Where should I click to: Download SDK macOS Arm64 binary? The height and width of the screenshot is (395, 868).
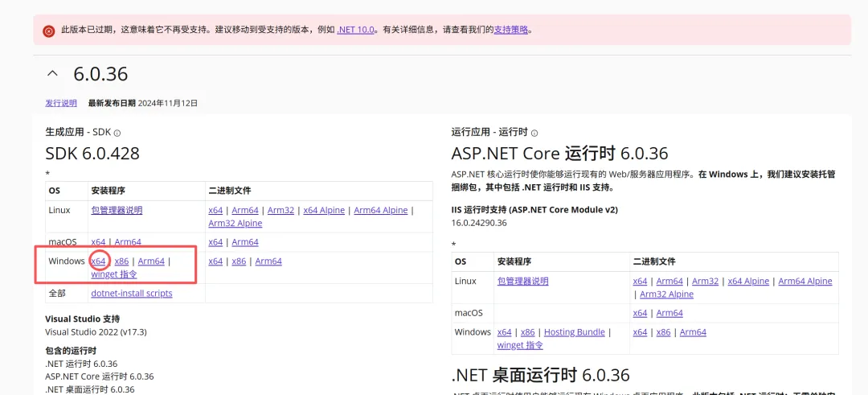coord(245,242)
